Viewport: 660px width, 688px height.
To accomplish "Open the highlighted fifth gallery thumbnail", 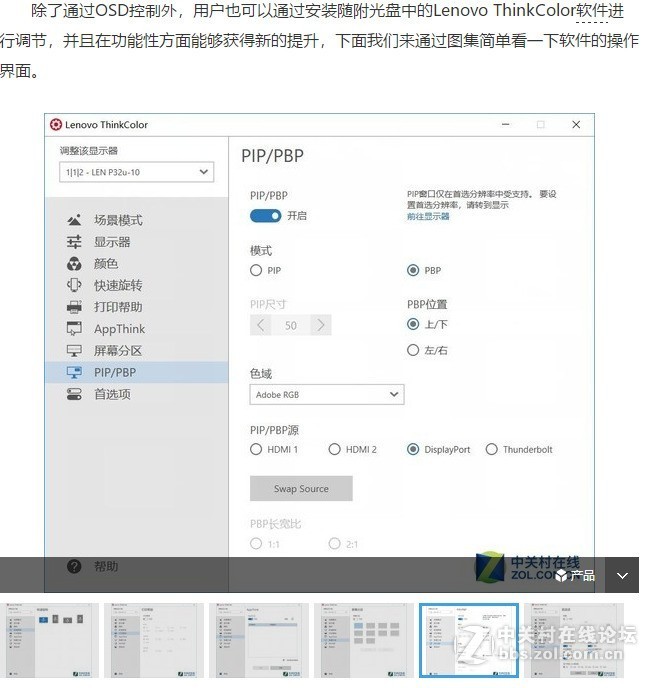I will [x=469, y=641].
